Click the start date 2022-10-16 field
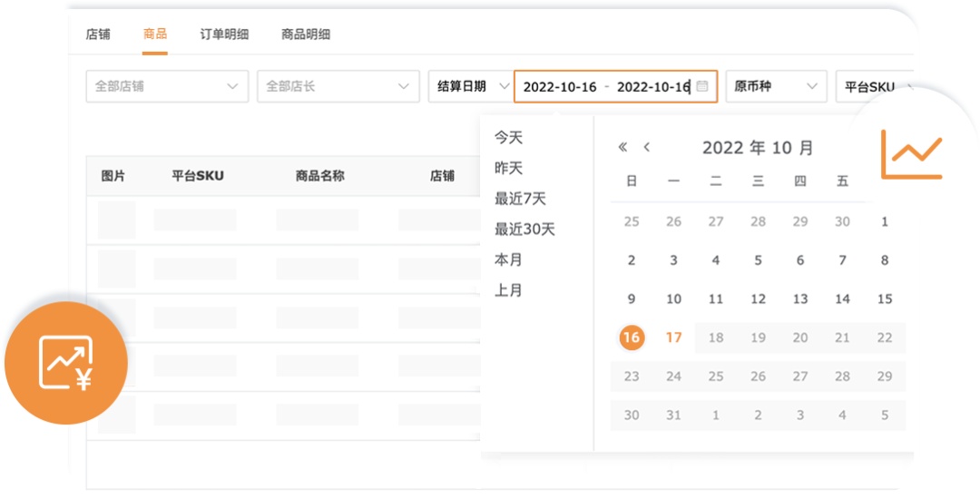 click(560, 87)
